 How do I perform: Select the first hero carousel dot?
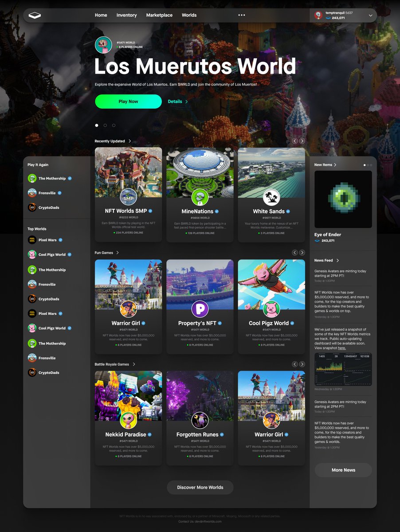click(97, 125)
